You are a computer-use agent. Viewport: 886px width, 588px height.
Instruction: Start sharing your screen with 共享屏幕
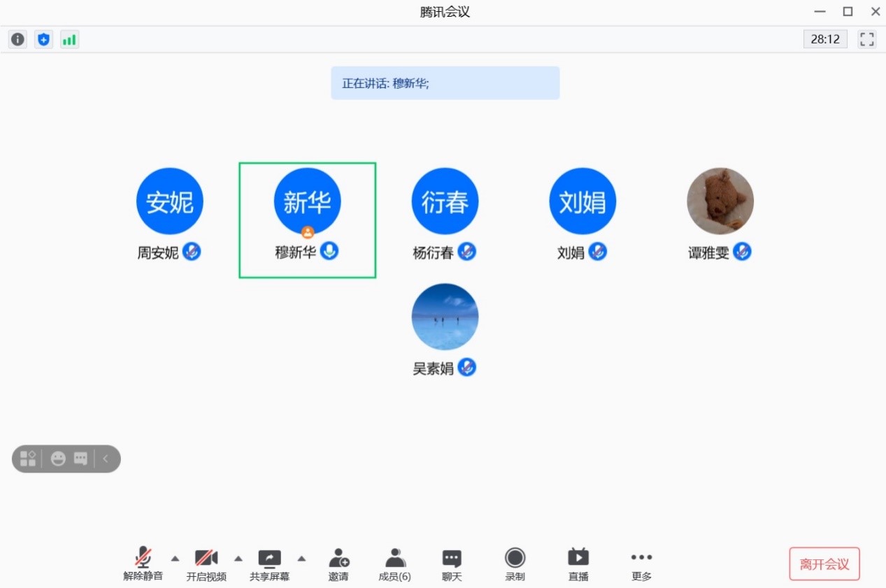tap(269, 564)
